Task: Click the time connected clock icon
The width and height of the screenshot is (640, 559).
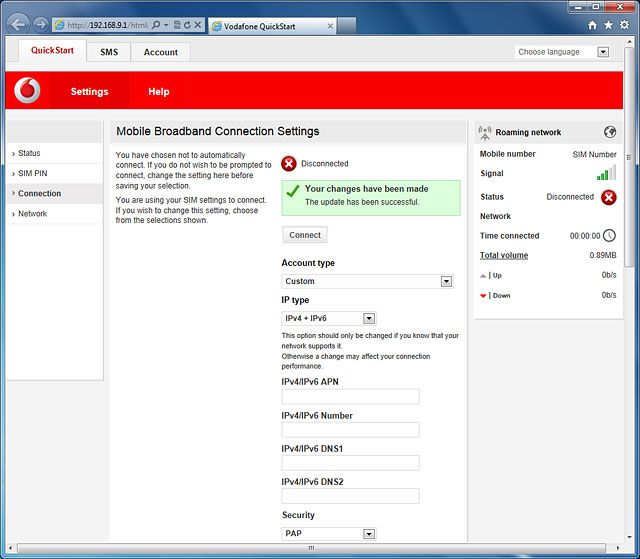Action: pos(609,236)
